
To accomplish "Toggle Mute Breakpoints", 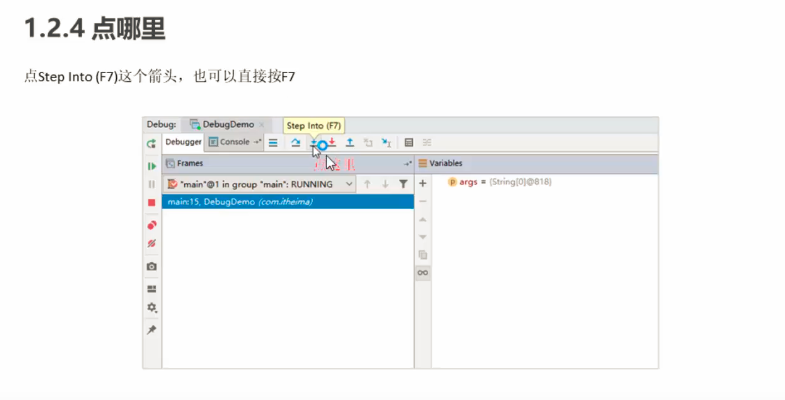I will pyautogui.click(x=151, y=243).
